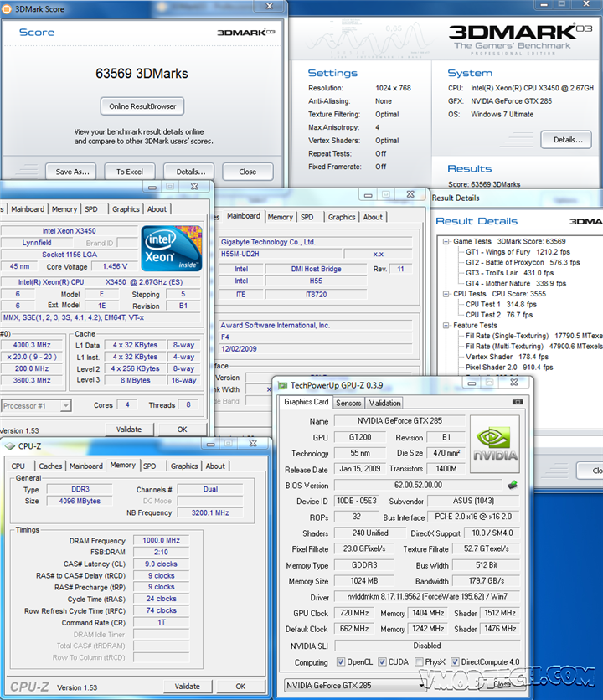Click the GPU-Z screenshot camera icon
The image size is (603, 700).
tap(518, 402)
